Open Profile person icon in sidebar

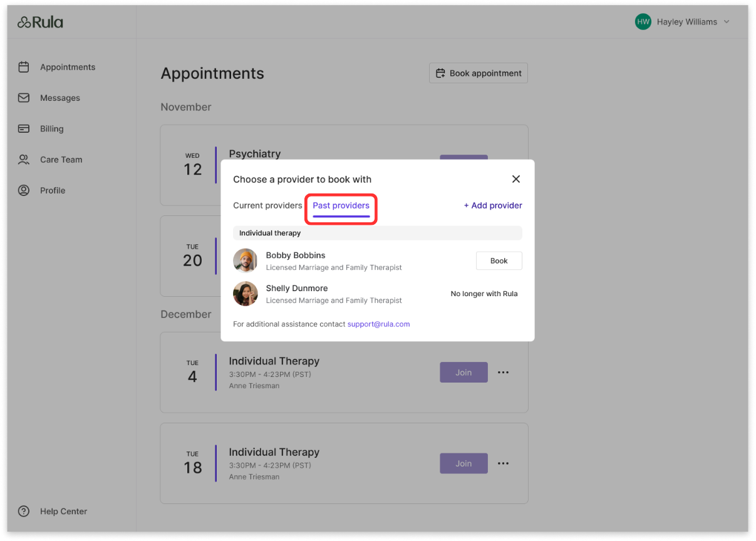[x=24, y=190]
